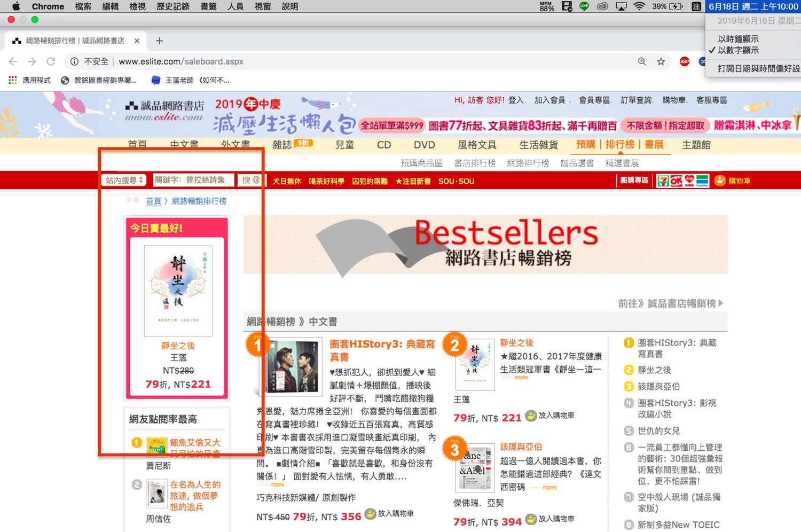801x532 pixels.
Task: Open the Apple menu
Action: click(16, 6)
